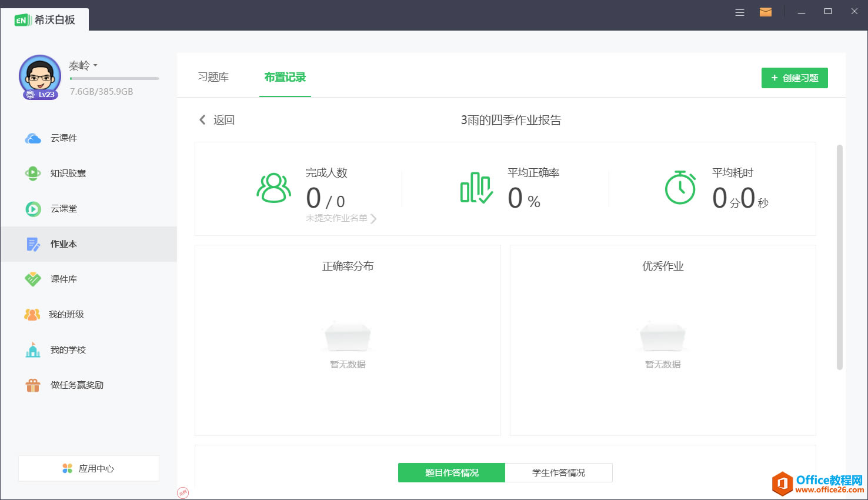This screenshot has height=500, width=868.
Task: Go to 云课件 in the sidebar
Action: click(89, 138)
